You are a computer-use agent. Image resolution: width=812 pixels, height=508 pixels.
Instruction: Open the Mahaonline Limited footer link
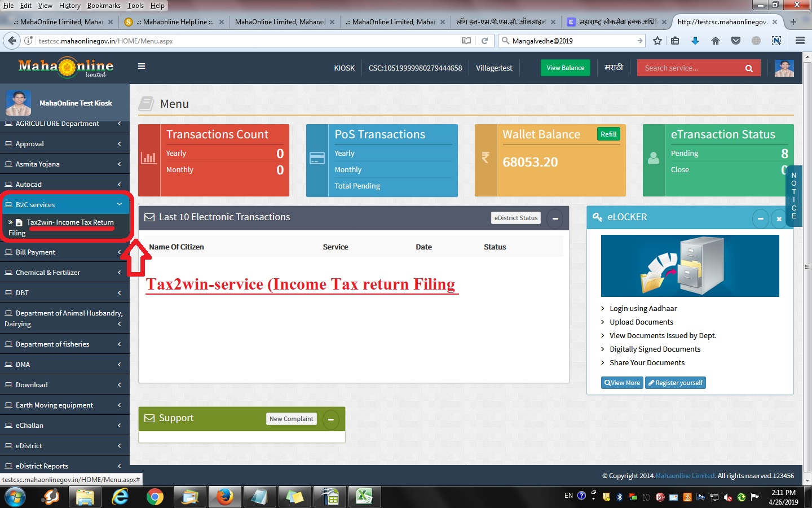(685, 476)
